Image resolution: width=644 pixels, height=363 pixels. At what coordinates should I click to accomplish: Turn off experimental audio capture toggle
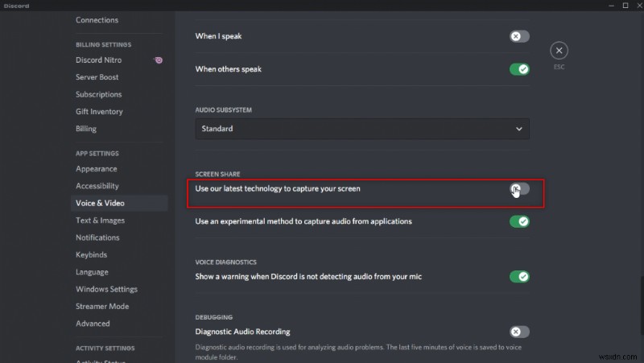[519, 221]
